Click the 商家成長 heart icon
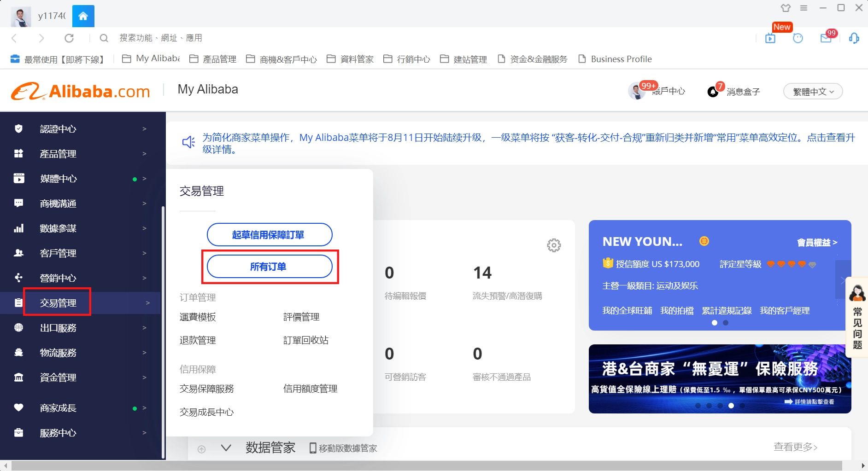Image resolution: width=868 pixels, height=471 pixels. [18, 408]
